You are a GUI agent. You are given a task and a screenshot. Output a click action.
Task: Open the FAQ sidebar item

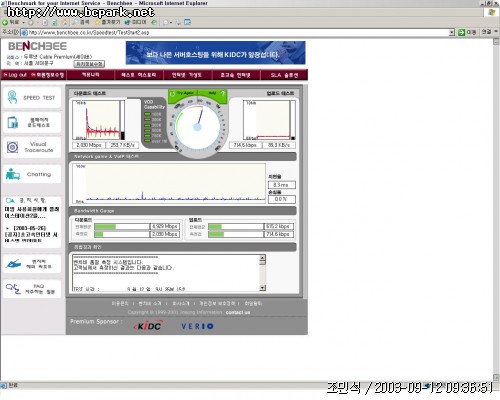click(32, 289)
